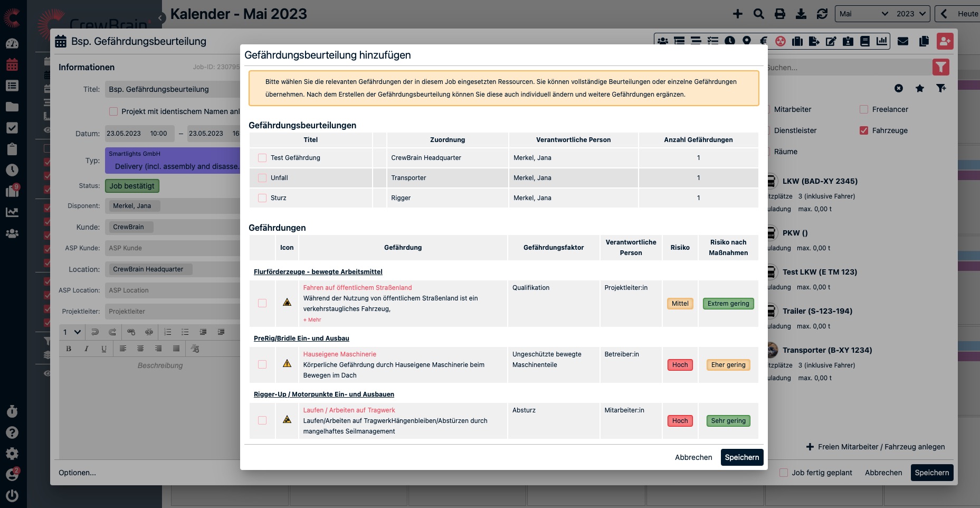Screen dimensions: 980x508
Task: Click the star favorites icon
Action: 919,88
